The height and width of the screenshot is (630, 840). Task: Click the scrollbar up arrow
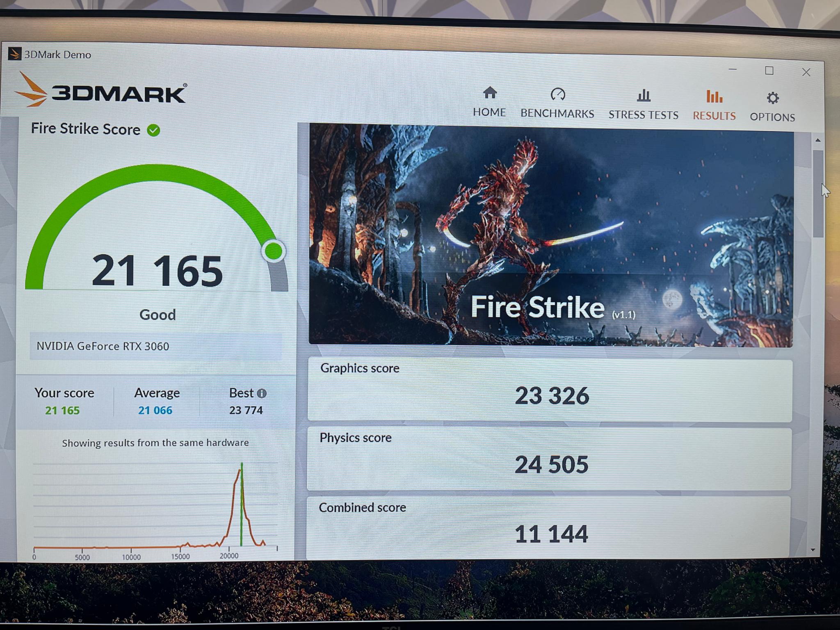point(818,140)
